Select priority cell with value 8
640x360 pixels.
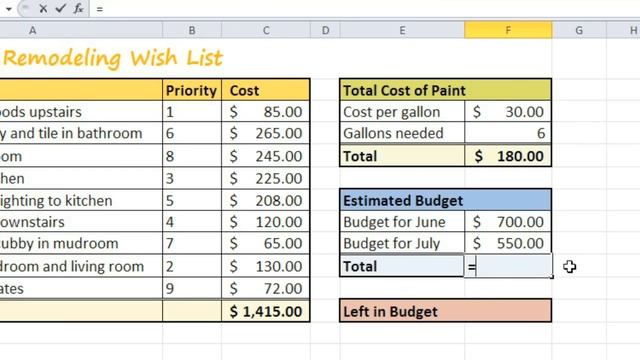(192, 156)
